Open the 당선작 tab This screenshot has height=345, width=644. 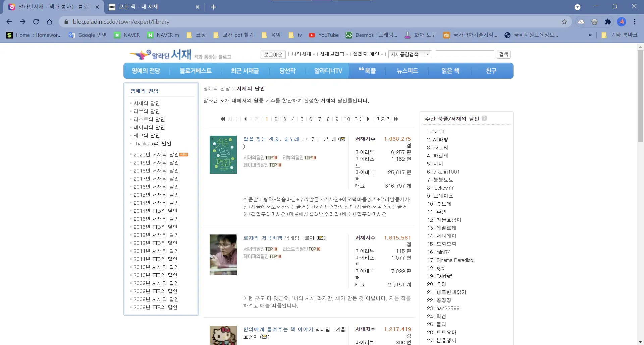pyautogui.click(x=287, y=71)
